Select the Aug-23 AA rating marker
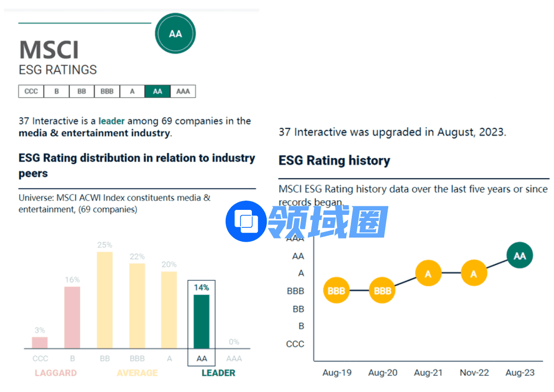The height and width of the screenshot is (392, 554). [x=520, y=256]
